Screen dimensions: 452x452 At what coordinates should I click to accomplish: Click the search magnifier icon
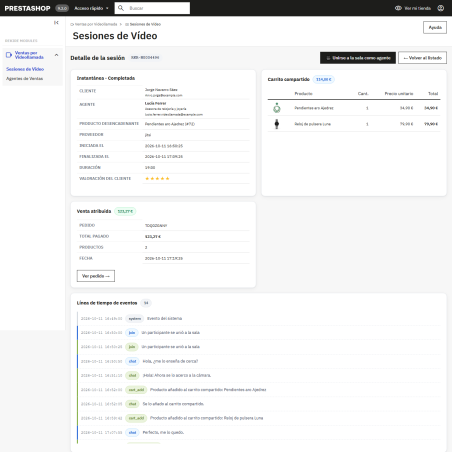pos(121,8)
